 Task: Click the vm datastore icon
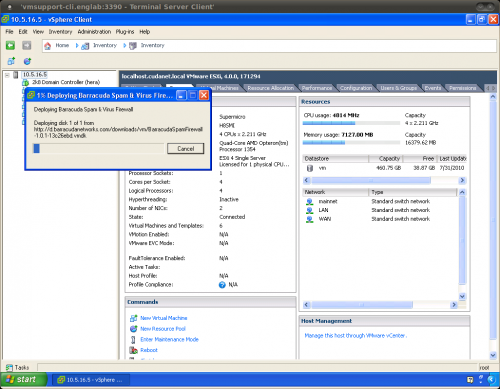310,168
